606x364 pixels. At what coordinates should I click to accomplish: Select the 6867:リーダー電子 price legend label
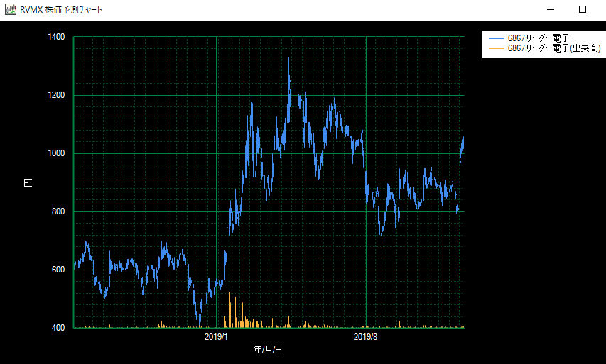coord(539,38)
